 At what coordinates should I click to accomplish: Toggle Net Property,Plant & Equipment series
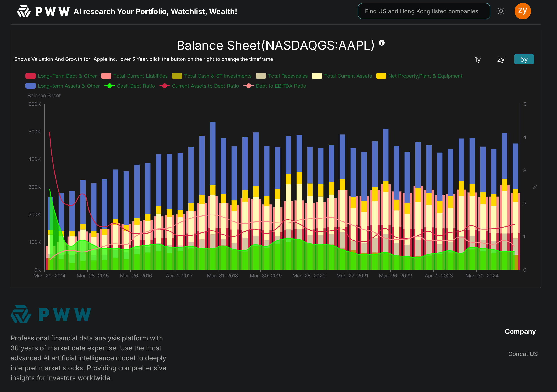419,76
